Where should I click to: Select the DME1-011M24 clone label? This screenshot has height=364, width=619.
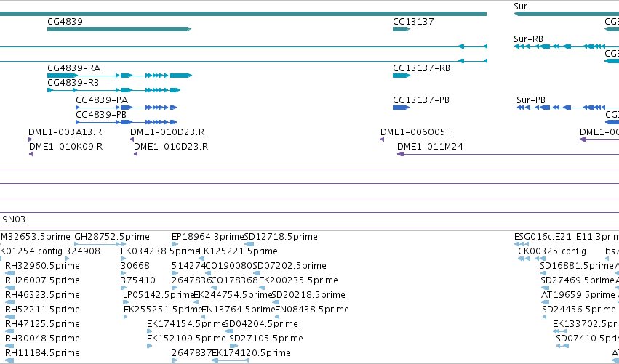[430, 147]
